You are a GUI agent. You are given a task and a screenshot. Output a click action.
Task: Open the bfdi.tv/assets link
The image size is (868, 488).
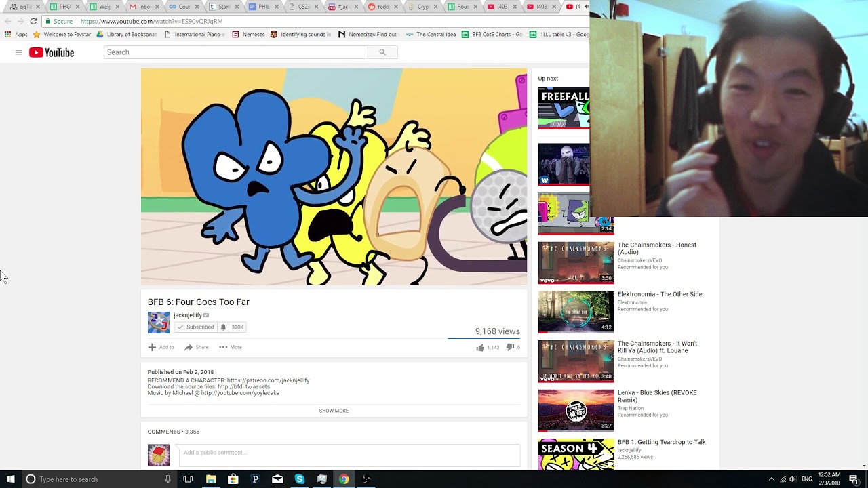243,387
